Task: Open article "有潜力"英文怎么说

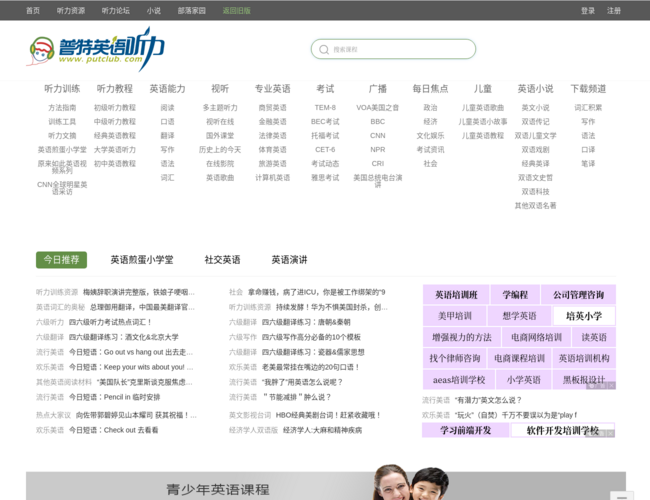Action: pos(488,400)
